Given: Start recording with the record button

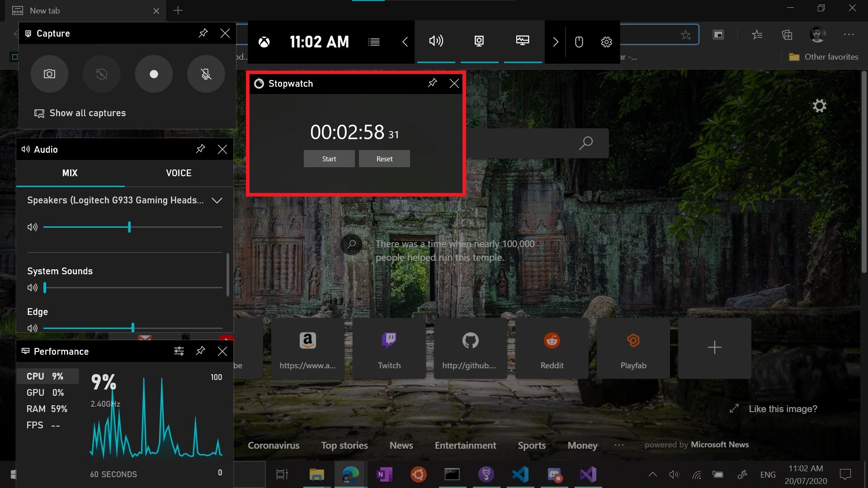Looking at the screenshot, I should [x=154, y=74].
